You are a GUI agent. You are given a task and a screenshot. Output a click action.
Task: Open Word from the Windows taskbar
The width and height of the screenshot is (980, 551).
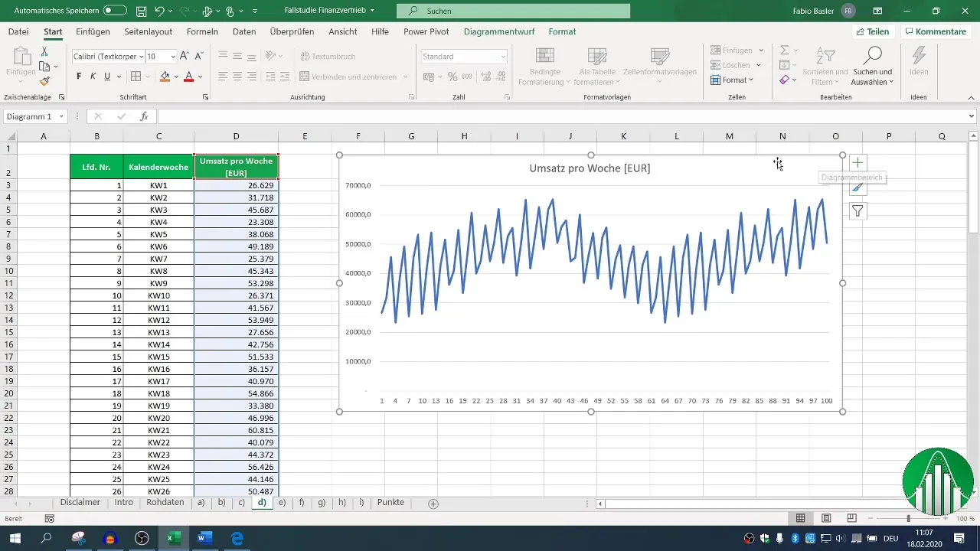click(205, 538)
